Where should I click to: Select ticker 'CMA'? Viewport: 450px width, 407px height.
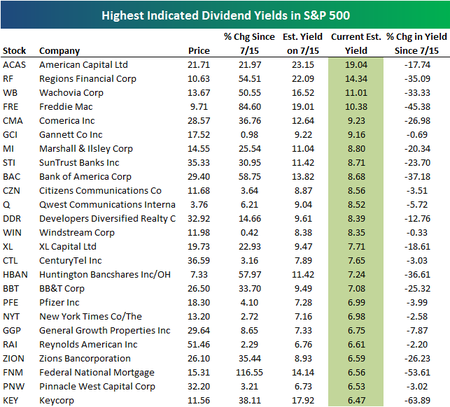pos(13,121)
